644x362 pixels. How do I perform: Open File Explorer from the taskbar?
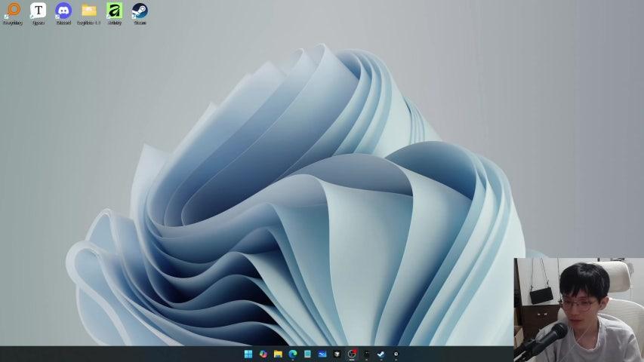[278, 354]
